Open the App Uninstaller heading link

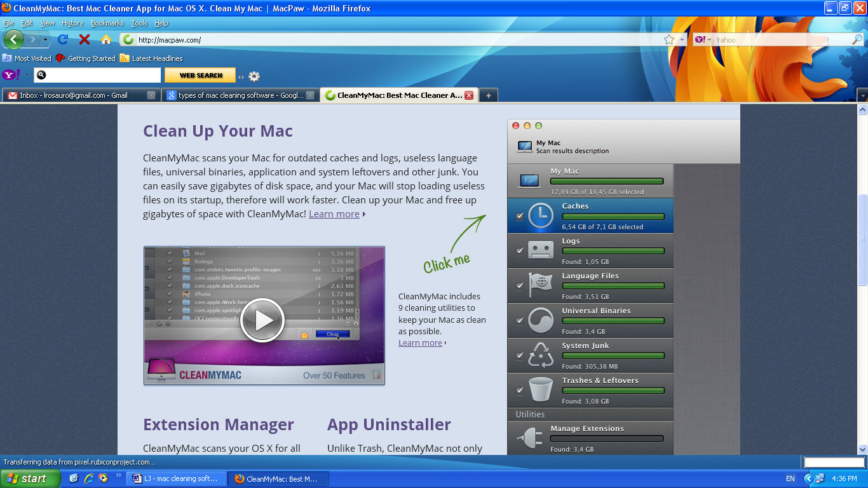point(389,424)
